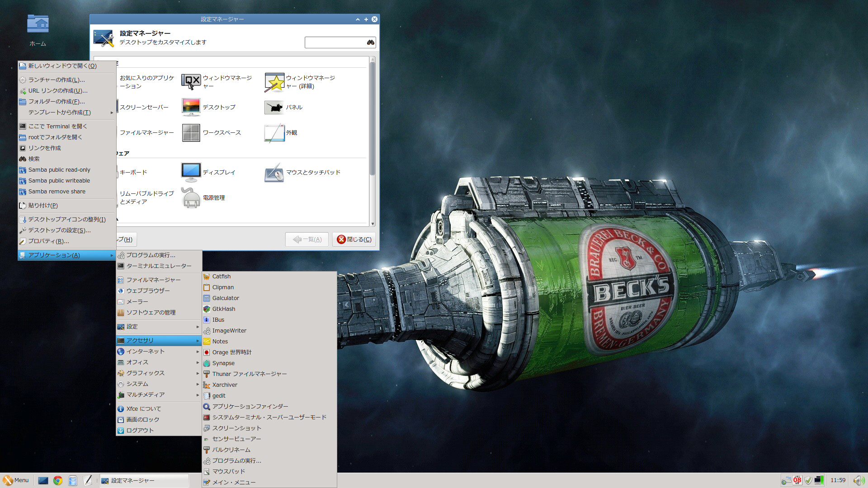Open the ディスプレイ settings icon
Screen dimensions: 868x488
coord(191,172)
